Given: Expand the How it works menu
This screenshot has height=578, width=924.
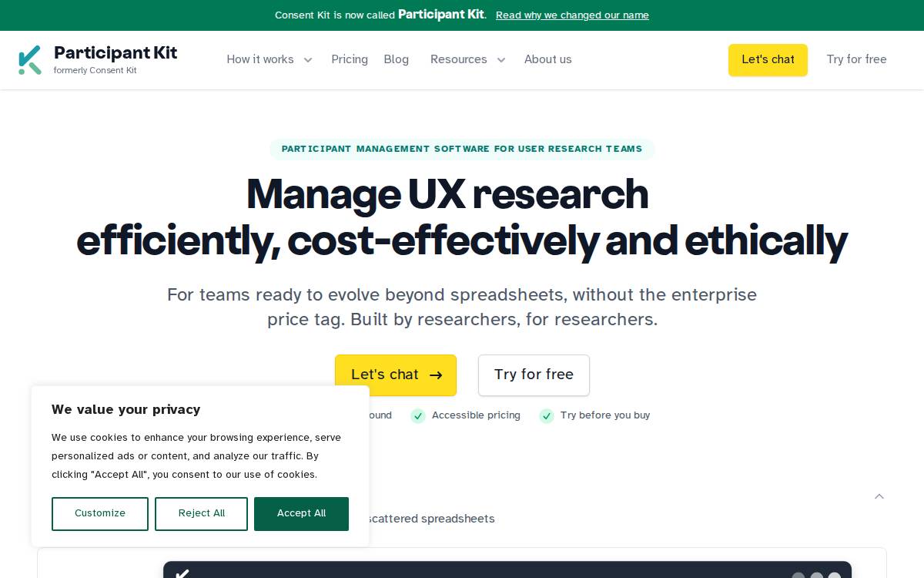Looking at the screenshot, I should point(260,59).
